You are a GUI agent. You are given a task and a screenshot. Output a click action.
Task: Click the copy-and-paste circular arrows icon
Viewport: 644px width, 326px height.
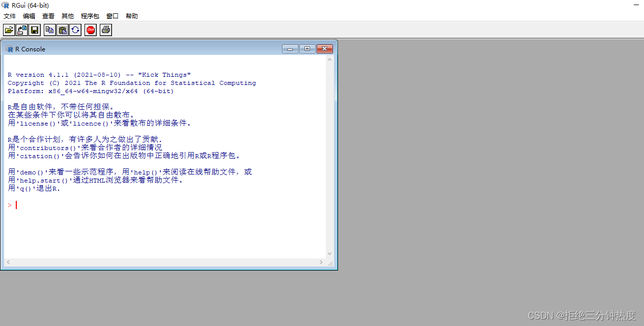point(75,30)
